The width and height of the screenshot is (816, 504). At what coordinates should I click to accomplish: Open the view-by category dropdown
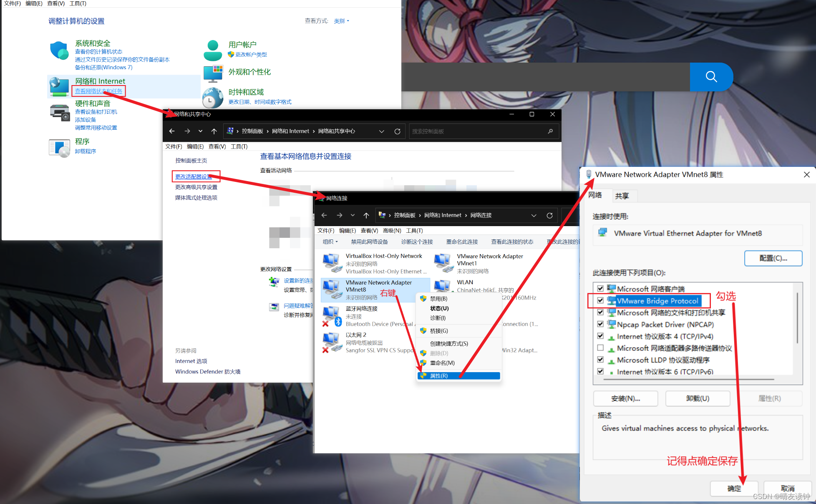pos(341,21)
